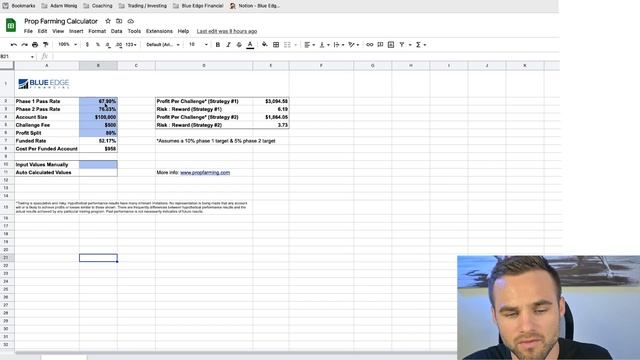Open the Functions sigma icon
Viewport: 640px width, 360px height.
(x=418, y=44)
